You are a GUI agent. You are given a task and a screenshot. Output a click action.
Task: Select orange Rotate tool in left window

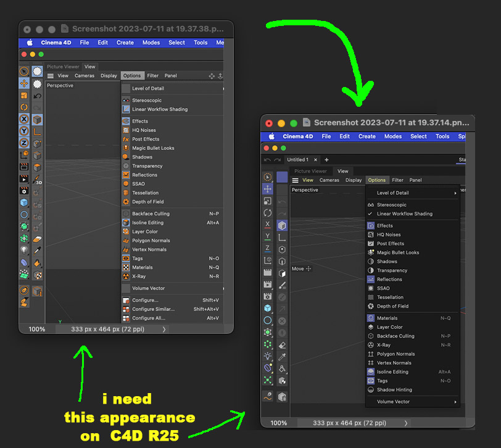click(24, 107)
